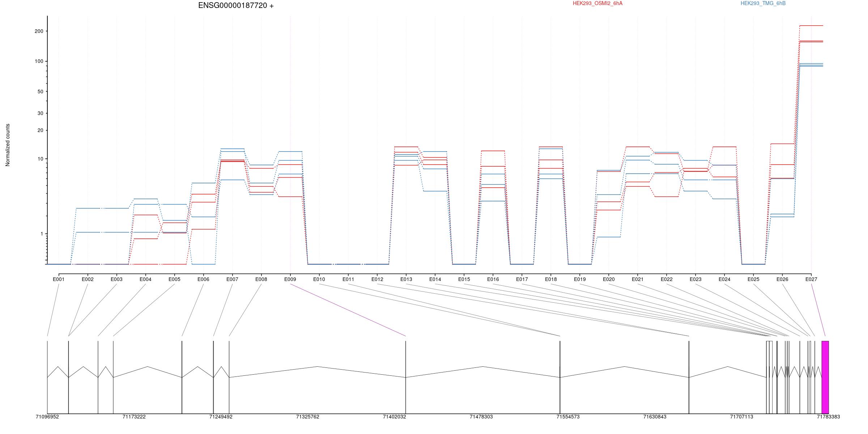Select exon bin label E025
This screenshot has height=434, width=868.
(x=753, y=279)
